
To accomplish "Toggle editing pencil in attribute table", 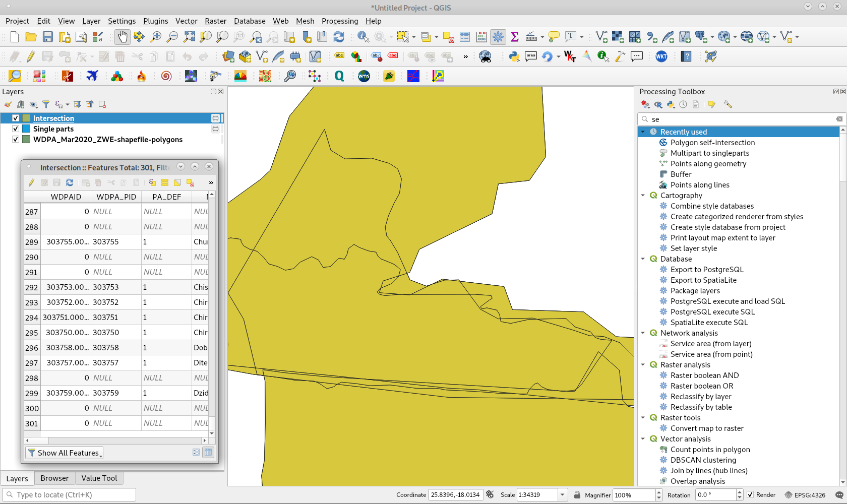I will [x=31, y=182].
